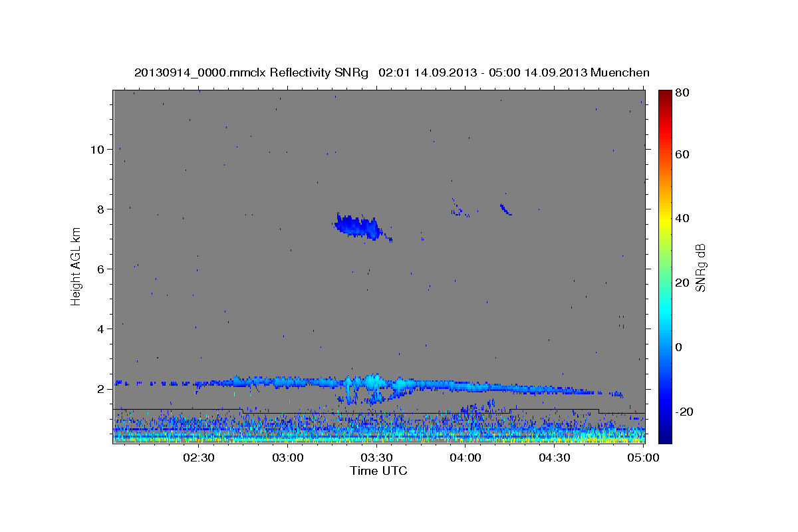This screenshot has width=798, height=532.
Task: Click the 02:30 time tick label
Action: (x=199, y=458)
